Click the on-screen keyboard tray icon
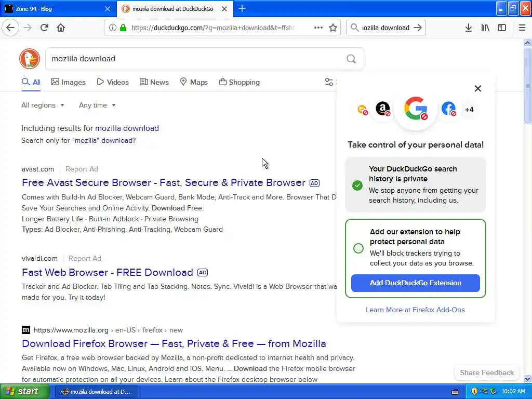 455,392
